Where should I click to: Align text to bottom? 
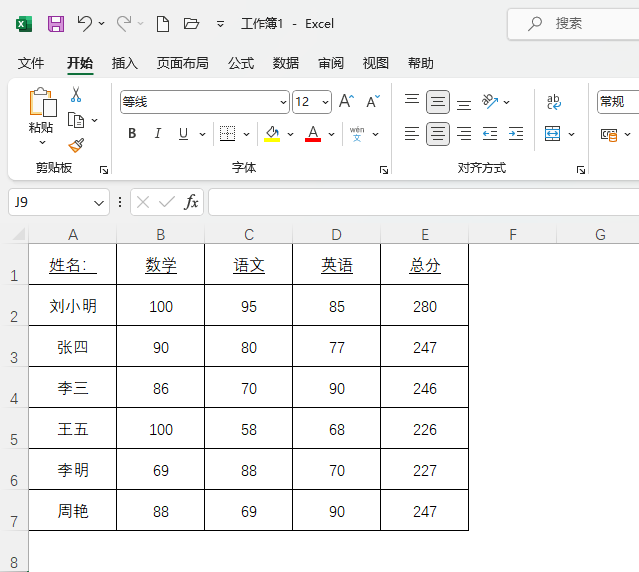point(464,105)
